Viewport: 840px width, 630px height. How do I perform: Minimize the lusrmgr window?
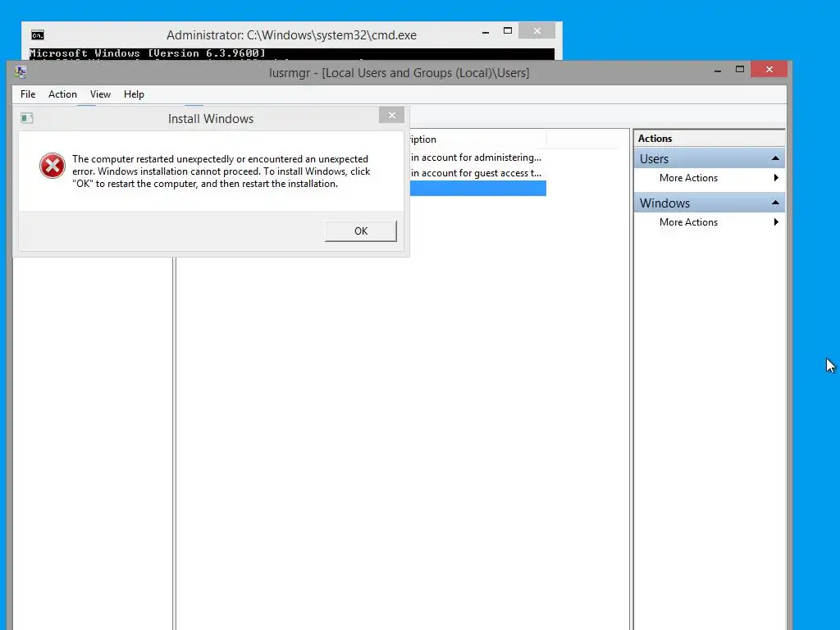coord(717,71)
